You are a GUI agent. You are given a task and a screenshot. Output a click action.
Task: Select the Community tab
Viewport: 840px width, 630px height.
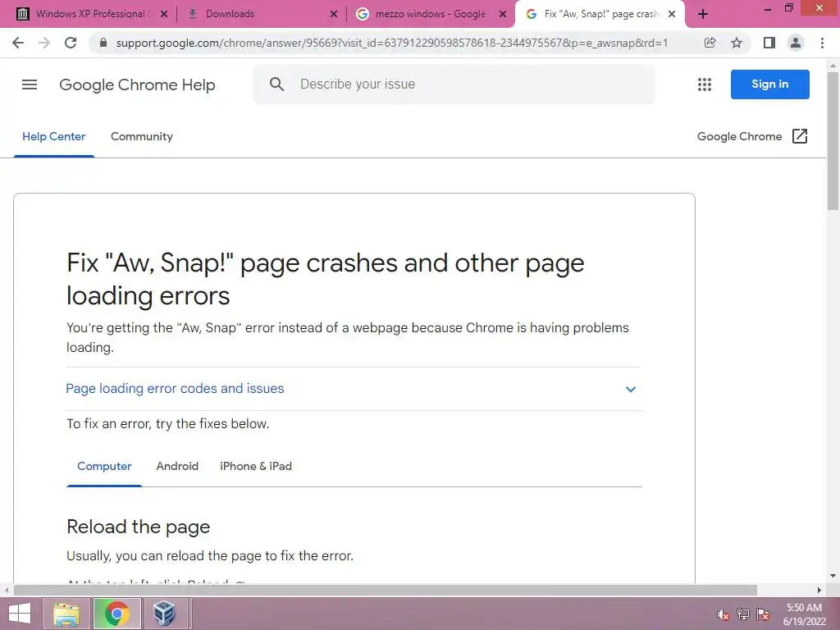(141, 137)
